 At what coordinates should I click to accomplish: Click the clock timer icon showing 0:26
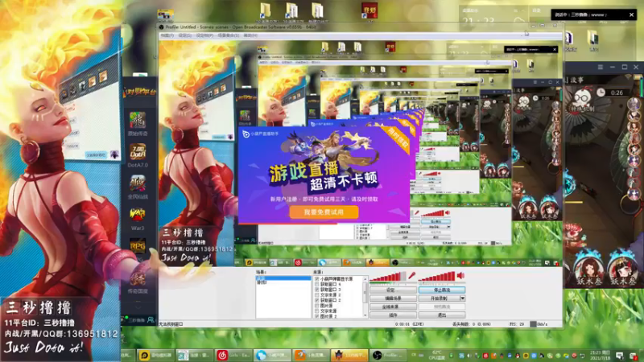[x=601, y=93]
